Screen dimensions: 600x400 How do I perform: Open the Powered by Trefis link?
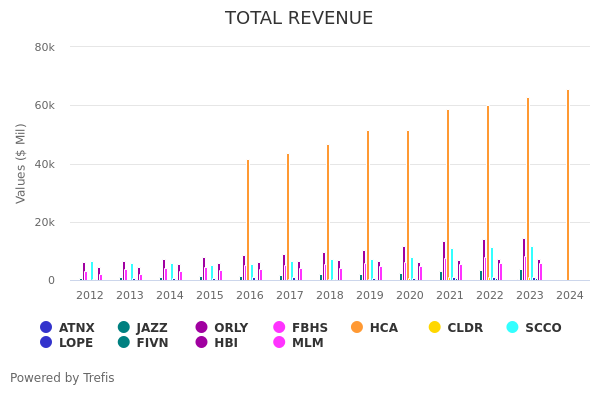[62, 378]
